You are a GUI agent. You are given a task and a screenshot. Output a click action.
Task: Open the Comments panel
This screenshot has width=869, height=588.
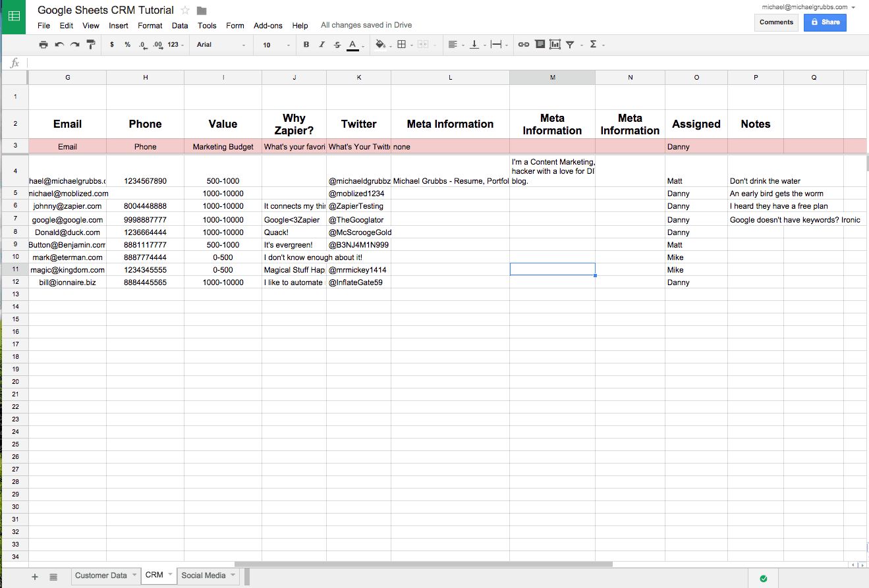[x=776, y=22]
